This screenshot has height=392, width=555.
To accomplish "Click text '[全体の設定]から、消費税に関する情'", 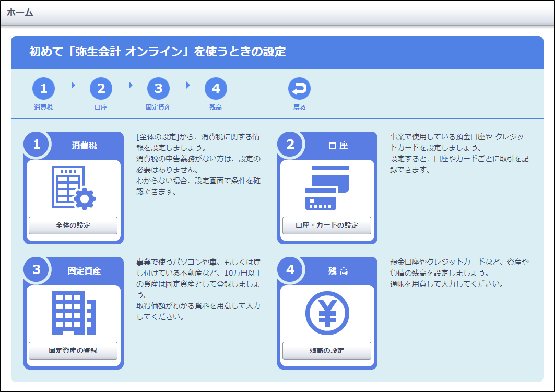I will pos(198,137).
